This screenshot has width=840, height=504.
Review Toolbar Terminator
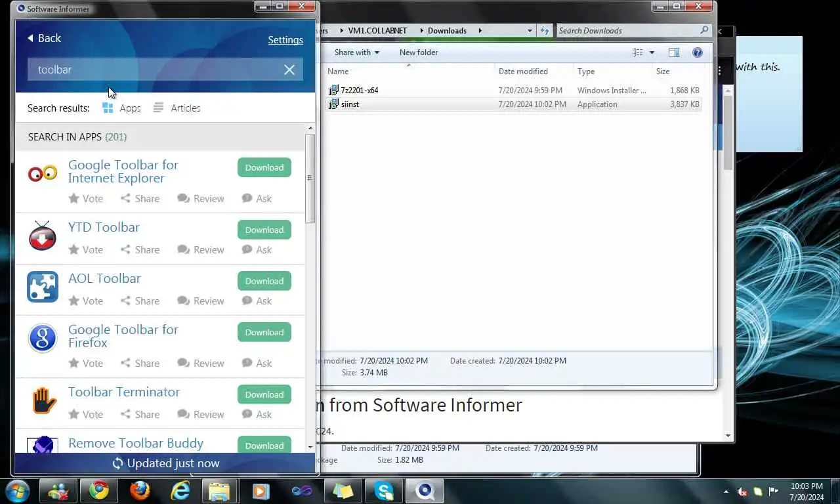[x=201, y=414]
